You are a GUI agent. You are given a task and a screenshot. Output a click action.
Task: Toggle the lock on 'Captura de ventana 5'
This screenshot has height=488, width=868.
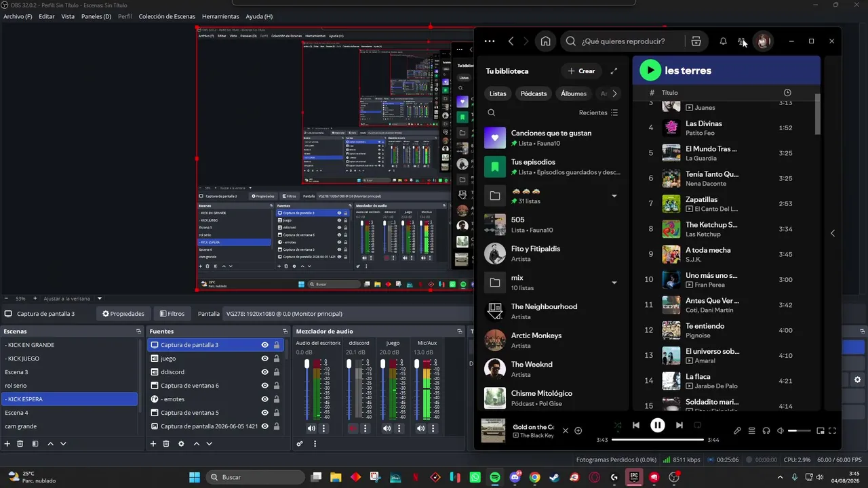coord(277,413)
